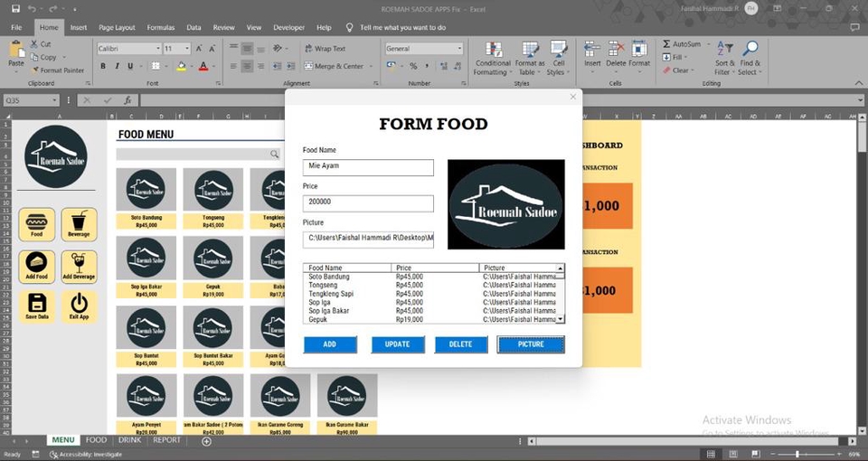Click the Picture path text field
This screenshot has width=868, height=461.
(x=368, y=240)
